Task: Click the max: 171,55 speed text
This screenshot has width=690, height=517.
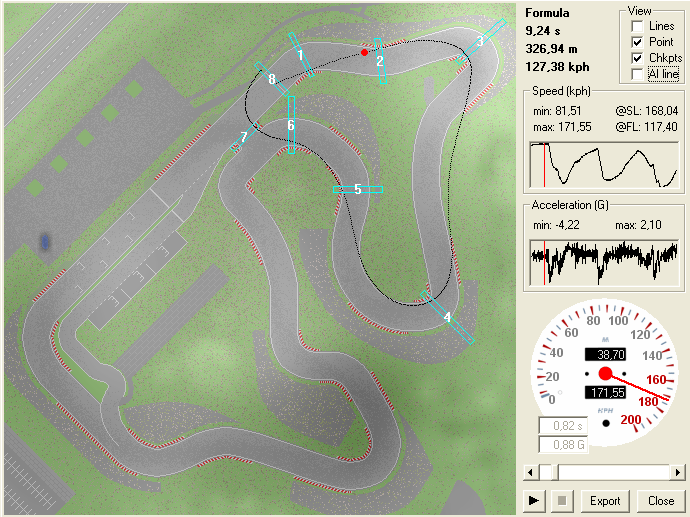Action: [562, 127]
